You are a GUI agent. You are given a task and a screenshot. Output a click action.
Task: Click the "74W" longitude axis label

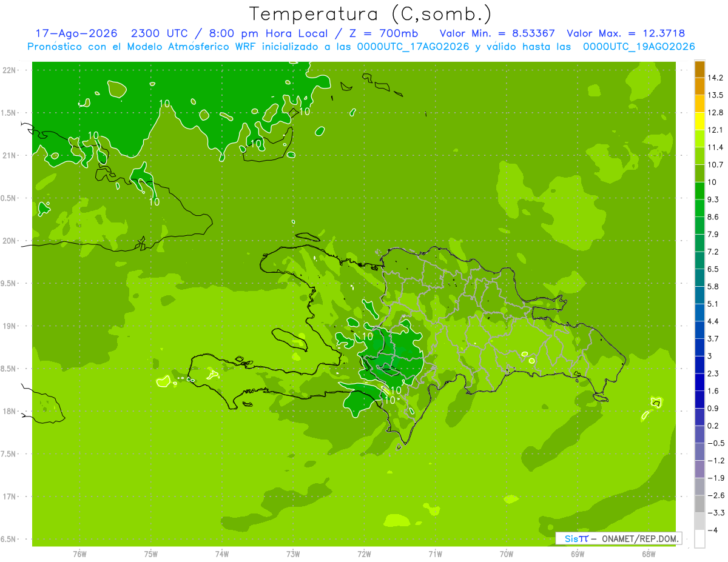(x=222, y=554)
